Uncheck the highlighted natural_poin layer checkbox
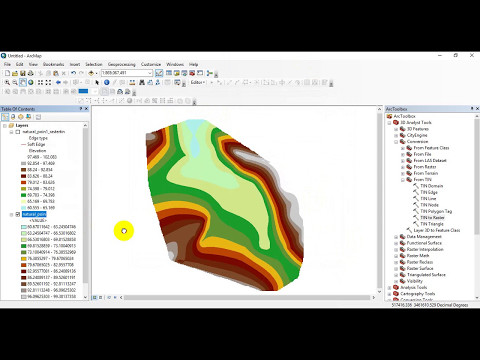 [x=18, y=214]
